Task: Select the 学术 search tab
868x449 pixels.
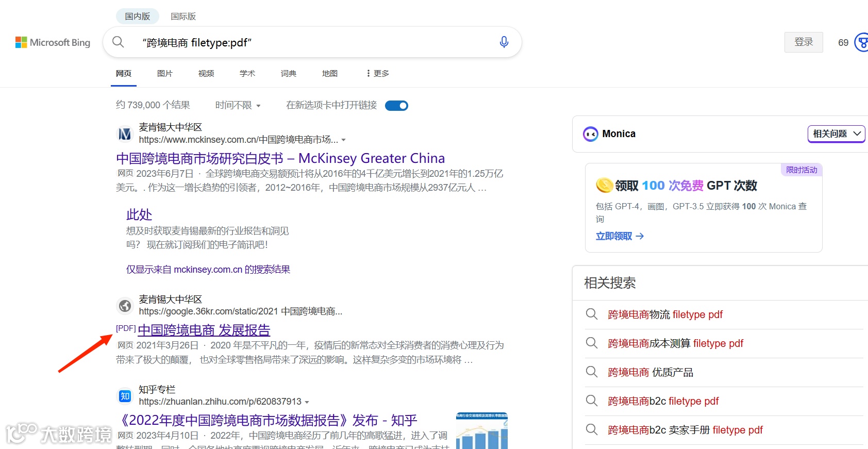Action: [x=247, y=73]
